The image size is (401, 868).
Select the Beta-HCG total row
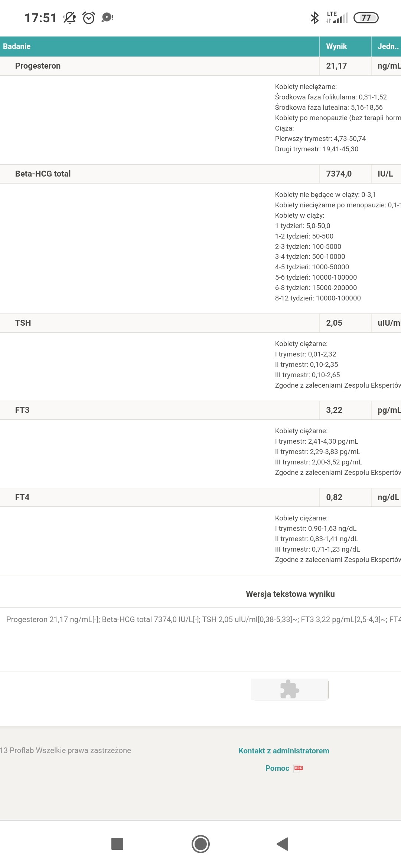click(43, 174)
